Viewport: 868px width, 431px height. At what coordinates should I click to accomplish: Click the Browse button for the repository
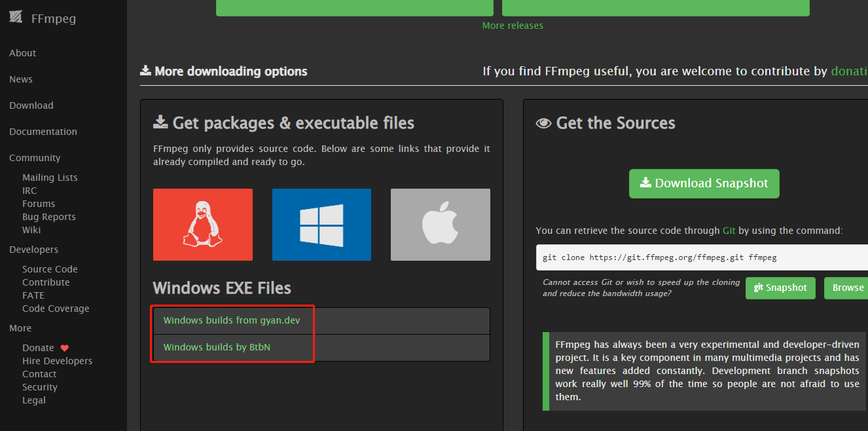pos(847,288)
